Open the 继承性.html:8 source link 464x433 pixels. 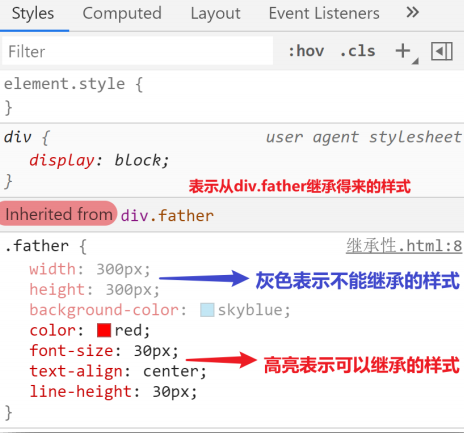coord(404,246)
